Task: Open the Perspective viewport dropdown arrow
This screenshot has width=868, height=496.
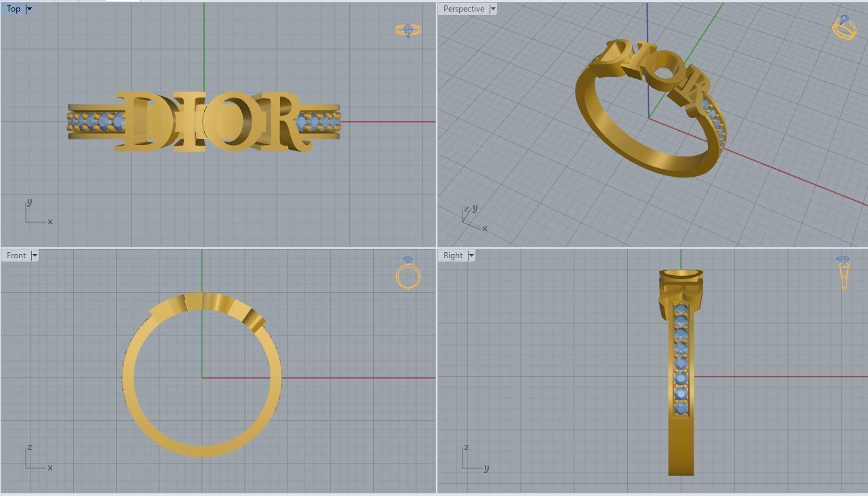Action: pos(493,9)
